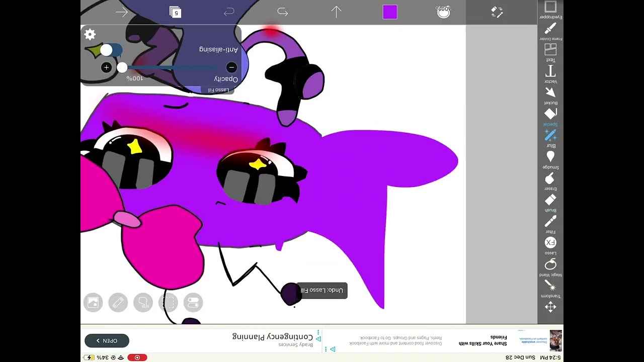Tap the Sun Dec 28 date
Image resolution: width=644 pixels, height=362 pixels.
520,357
